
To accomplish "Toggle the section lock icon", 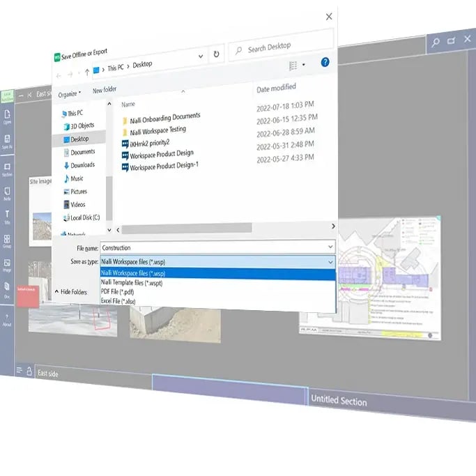I will 29,371.
